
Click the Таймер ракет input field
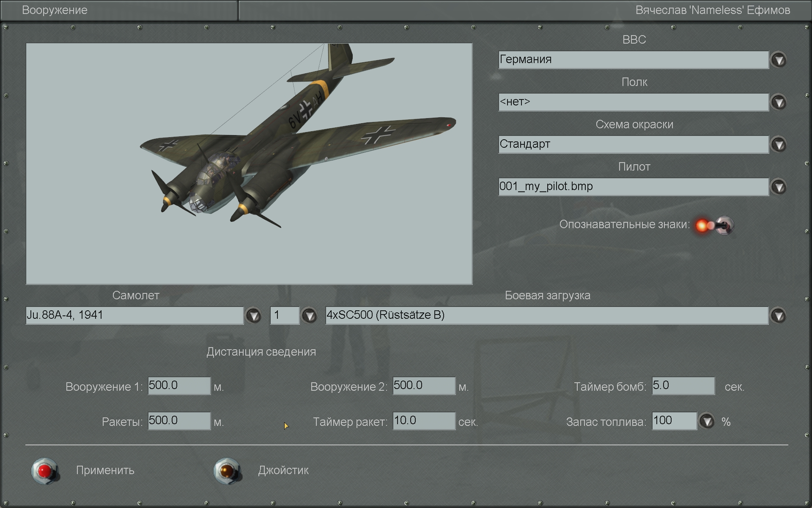coord(424,421)
